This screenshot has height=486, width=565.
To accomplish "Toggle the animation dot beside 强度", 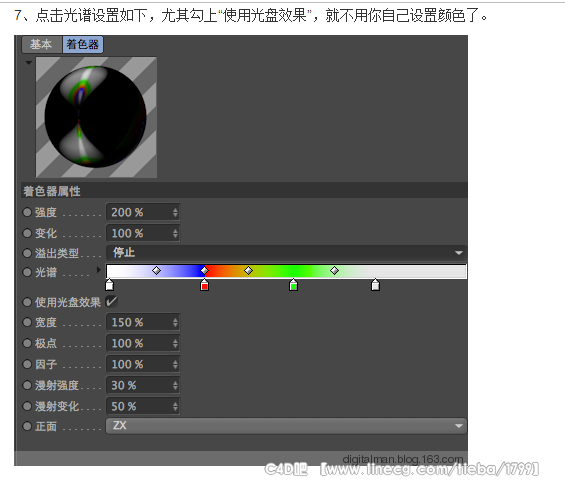I will coord(27,212).
